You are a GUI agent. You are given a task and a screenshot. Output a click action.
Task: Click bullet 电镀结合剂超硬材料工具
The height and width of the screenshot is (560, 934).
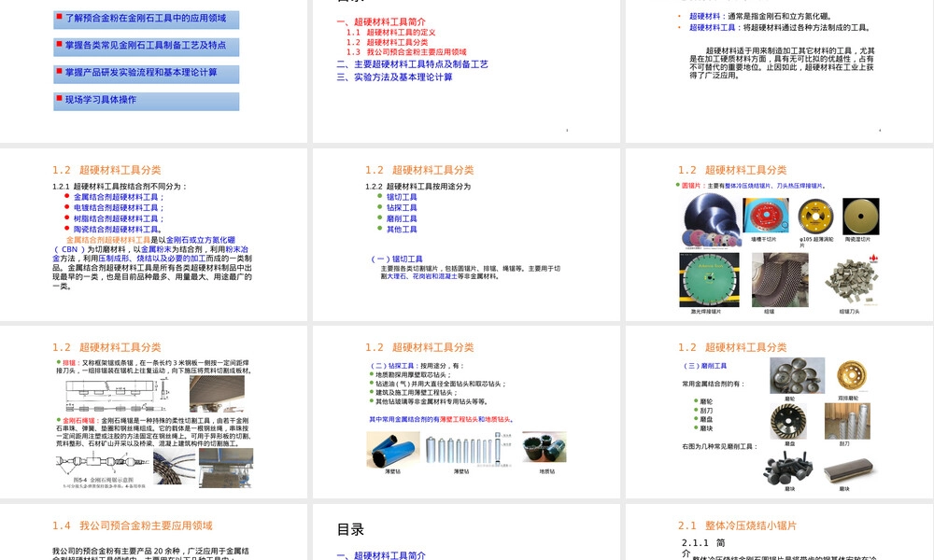pyautogui.click(x=119, y=208)
